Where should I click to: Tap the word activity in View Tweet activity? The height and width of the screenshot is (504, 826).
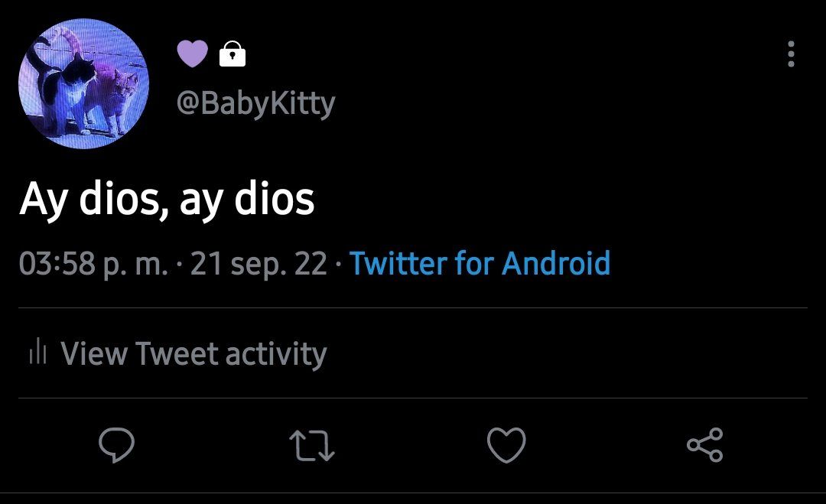point(276,353)
